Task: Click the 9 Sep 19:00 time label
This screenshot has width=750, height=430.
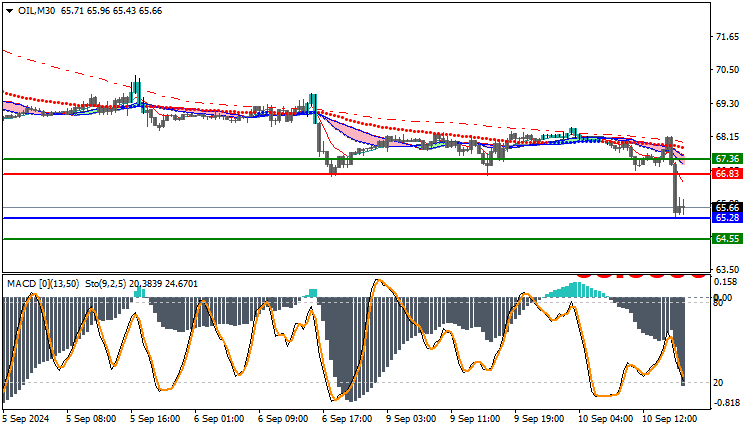Action: pos(540,419)
